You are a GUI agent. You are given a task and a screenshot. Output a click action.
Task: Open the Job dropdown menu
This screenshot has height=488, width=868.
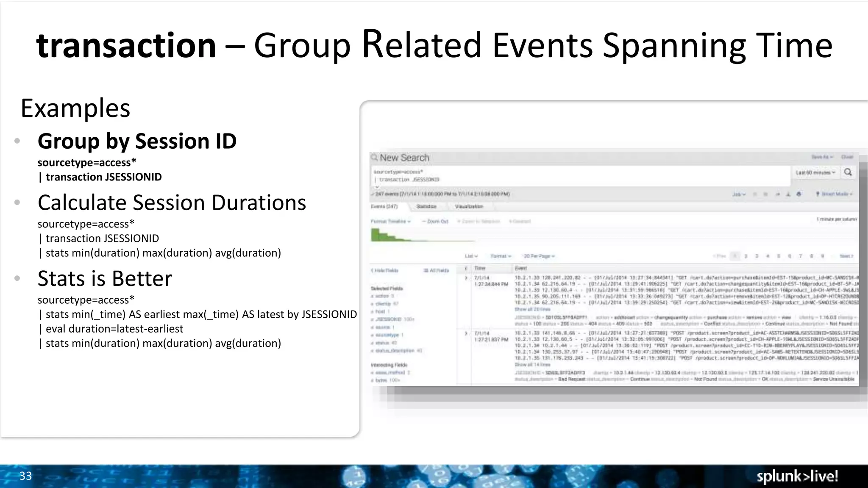click(739, 194)
